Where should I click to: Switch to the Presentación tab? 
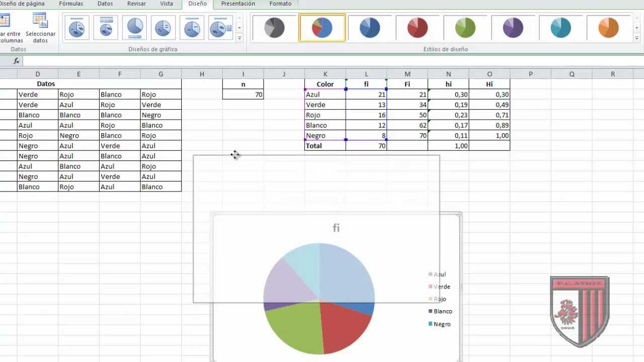coord(238,4)
